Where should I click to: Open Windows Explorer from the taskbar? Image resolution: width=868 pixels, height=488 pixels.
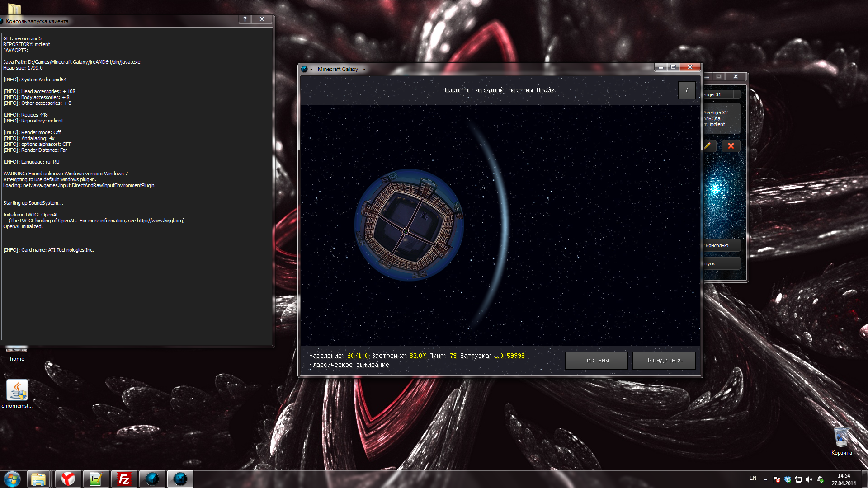click(38, 479)
